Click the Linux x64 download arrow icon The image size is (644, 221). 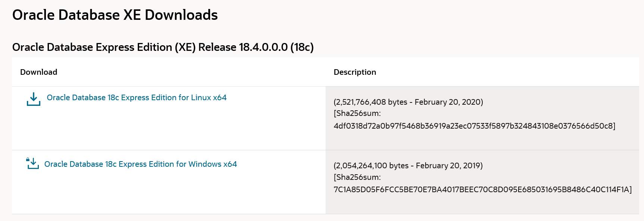click(34, 99)
